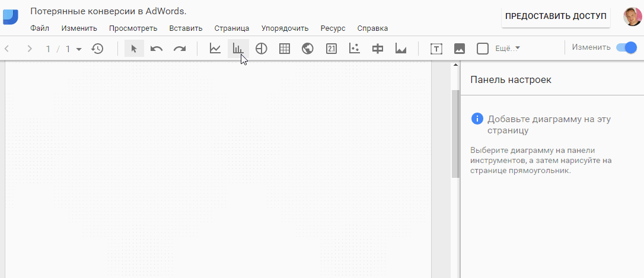The width and height of the screenshot is (644, 278).
Task: Open the page selector 1 / 1 dropdown
Action: [x=63, y=49]
